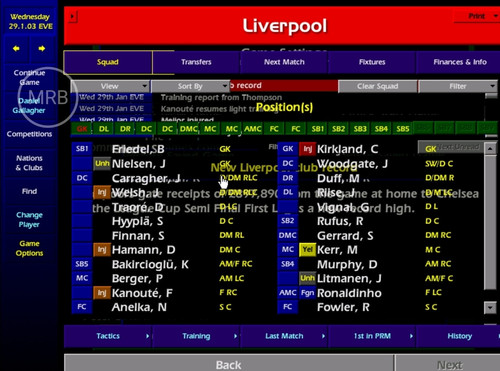The width and height of the screenshot is (500, 371).
Task: Expand the Tactics menu
Action: (x=108, y=336)
